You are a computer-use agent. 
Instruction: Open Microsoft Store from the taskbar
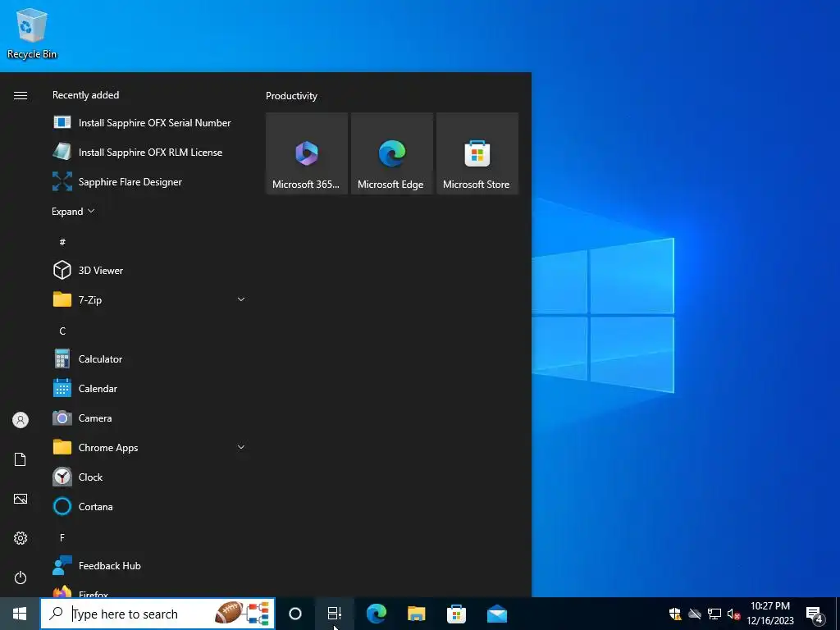coord(456,614)
